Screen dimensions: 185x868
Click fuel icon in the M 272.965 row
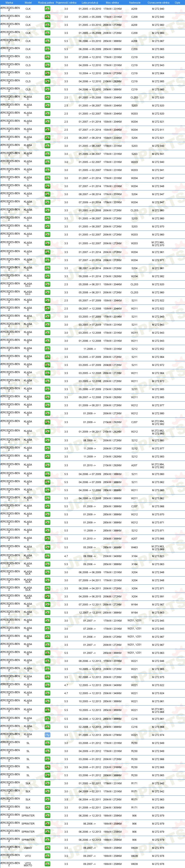click(x=47, y=669)
